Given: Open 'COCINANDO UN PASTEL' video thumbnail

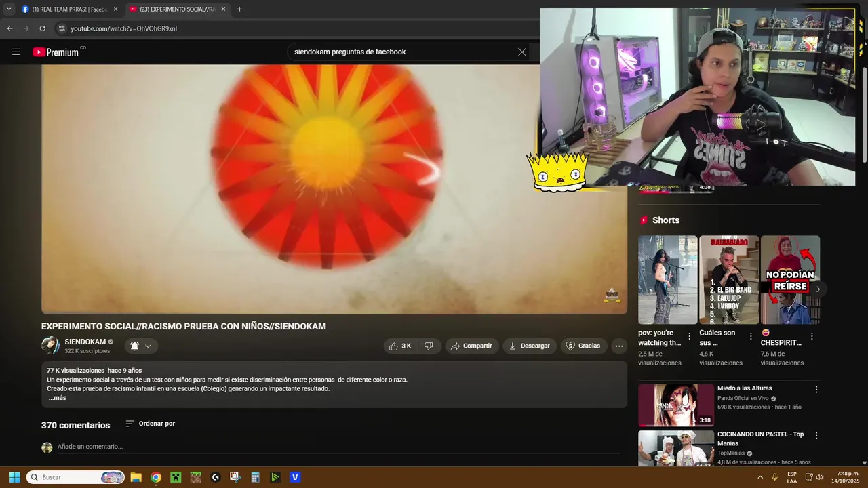Looking at the screenshot, I should (x=675, y=448).
